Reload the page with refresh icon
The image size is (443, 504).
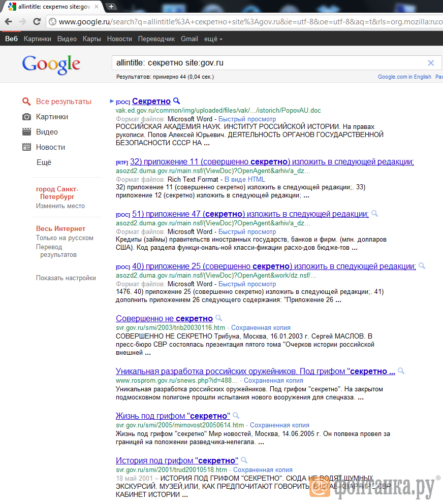(37, 21)
